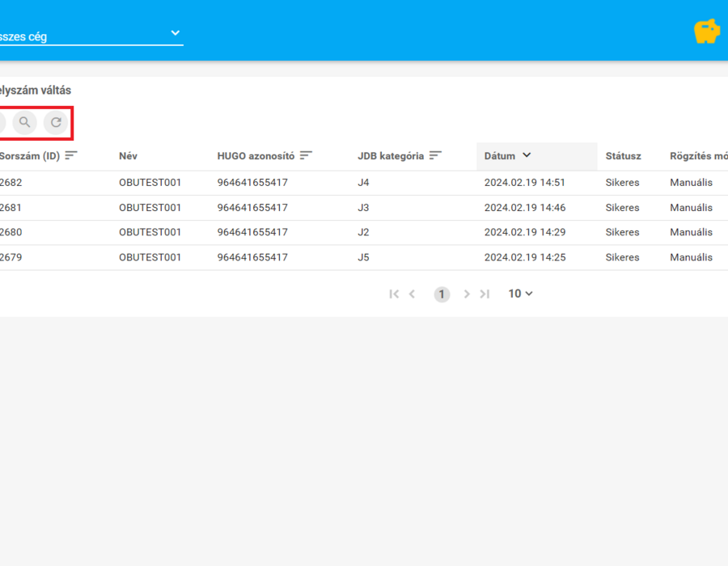The height and width of the screenshot is (566, 728).
Task: Click HUGO ID 964641655417 in the J3 row
Action: [252, 207]
